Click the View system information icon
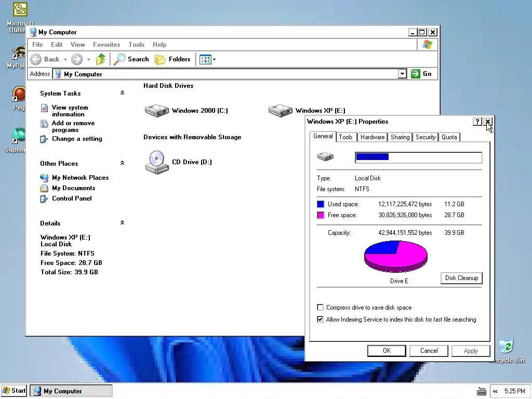532x399 pixels. click(44, 108)
